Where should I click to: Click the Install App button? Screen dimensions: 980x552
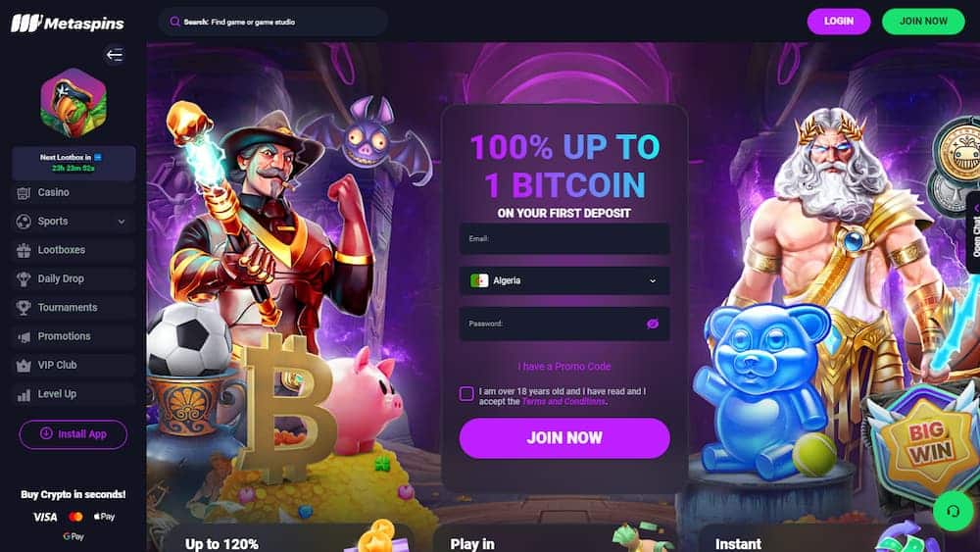pos(73,433)
